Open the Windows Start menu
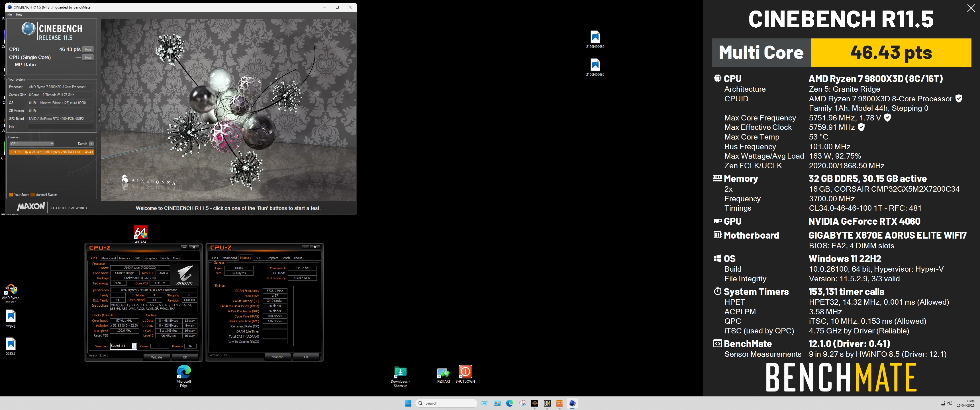 (408, 403)
